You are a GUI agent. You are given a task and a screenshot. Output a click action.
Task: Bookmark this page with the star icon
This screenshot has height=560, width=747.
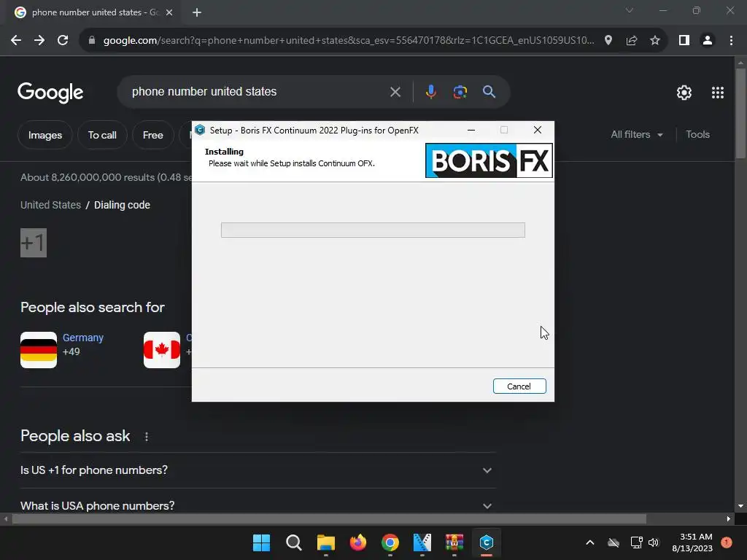click(x=655, y=41)
